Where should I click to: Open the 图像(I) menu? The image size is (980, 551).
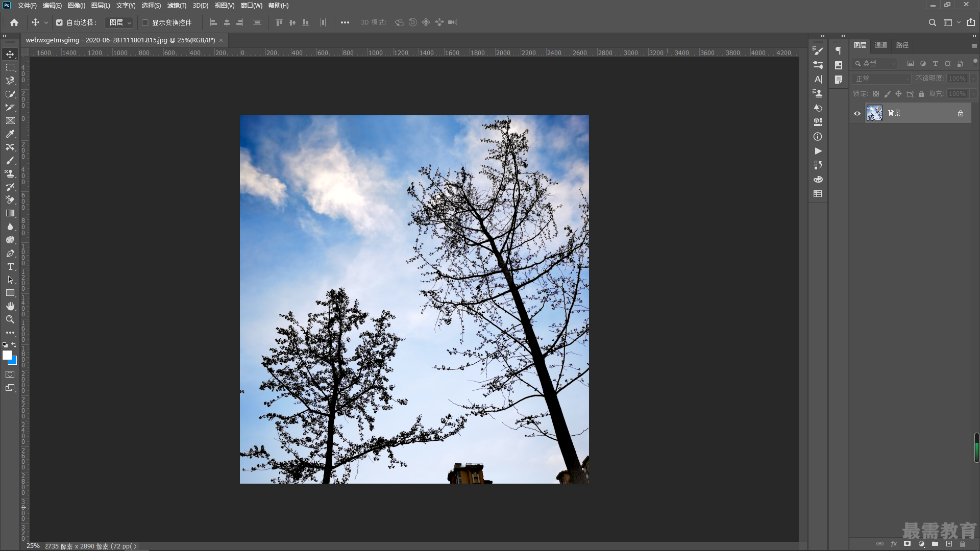coord(77,6)
